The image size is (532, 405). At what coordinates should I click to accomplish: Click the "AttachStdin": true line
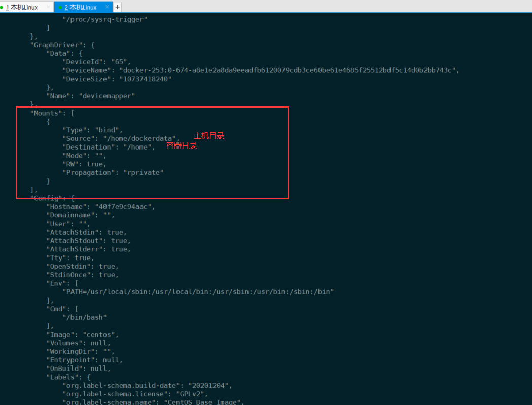[x=87, y=232]
